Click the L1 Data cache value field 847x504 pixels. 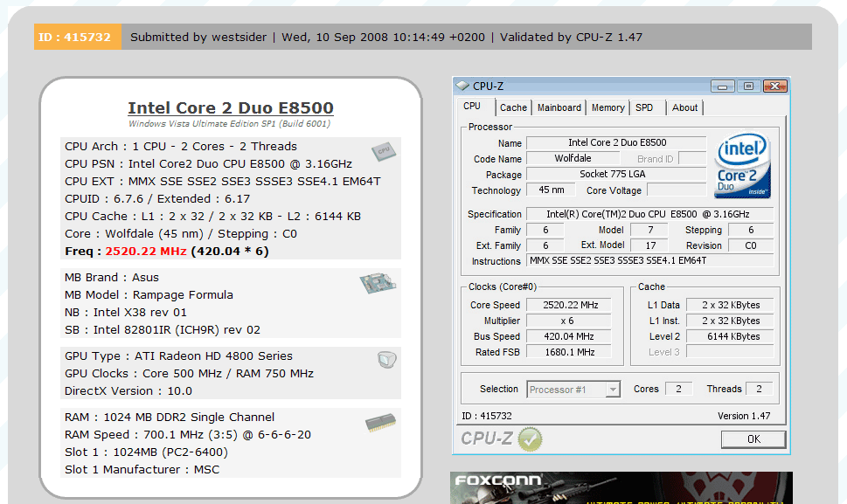click(730, 305)
